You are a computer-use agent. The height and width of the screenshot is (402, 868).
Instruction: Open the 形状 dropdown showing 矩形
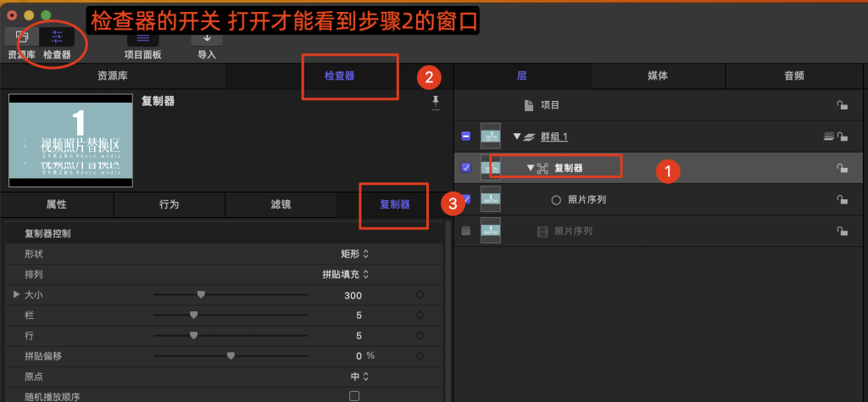354,254
